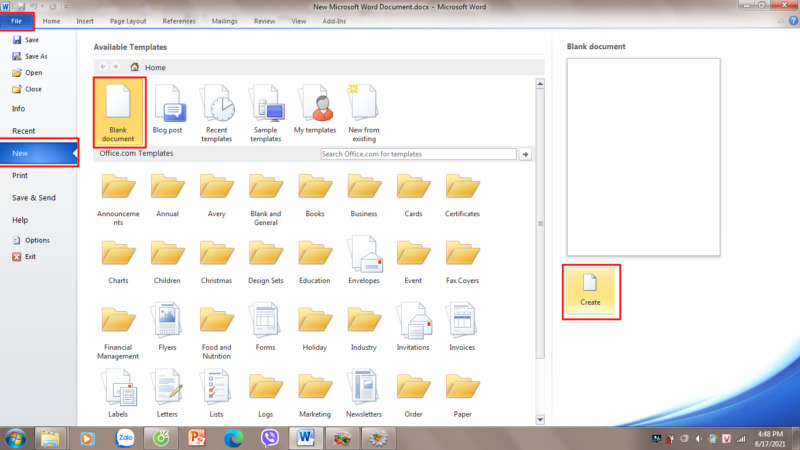Click the Home breadcrumb icon
Screen dimensions: 800x450
[x=135, y=67]
